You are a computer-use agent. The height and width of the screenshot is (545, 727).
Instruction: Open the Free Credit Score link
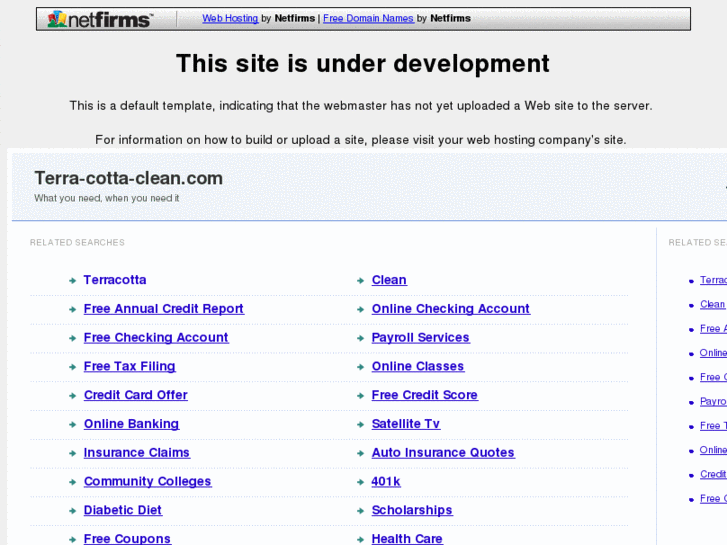425,395
